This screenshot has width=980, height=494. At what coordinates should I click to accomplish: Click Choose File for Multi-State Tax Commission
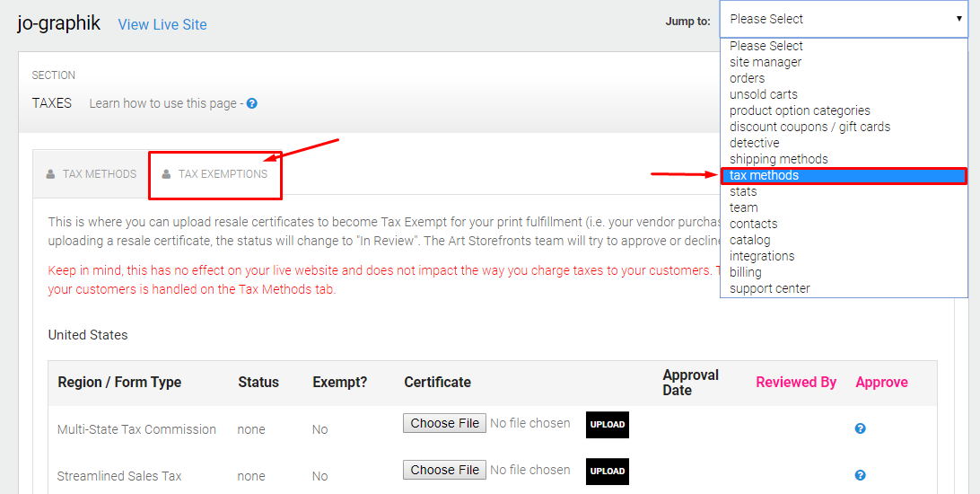pos(444,423)
